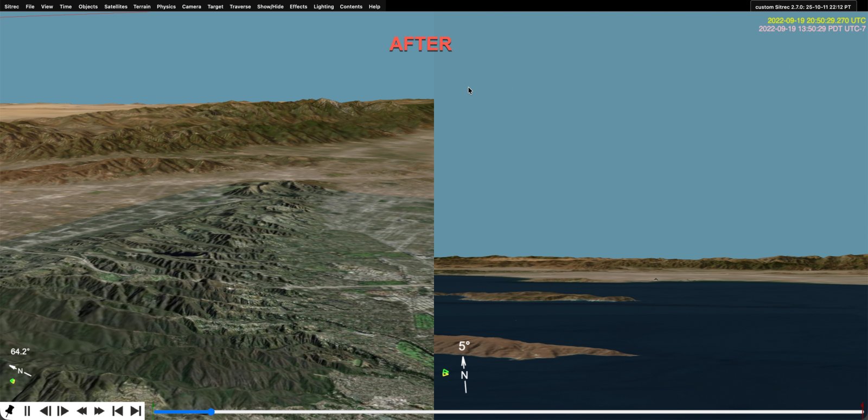Image resolution: width=868 pixels, height=420 pixels.
Task: Click the fast rewind button
Action: pyautogui.click(x=81, y=411)
